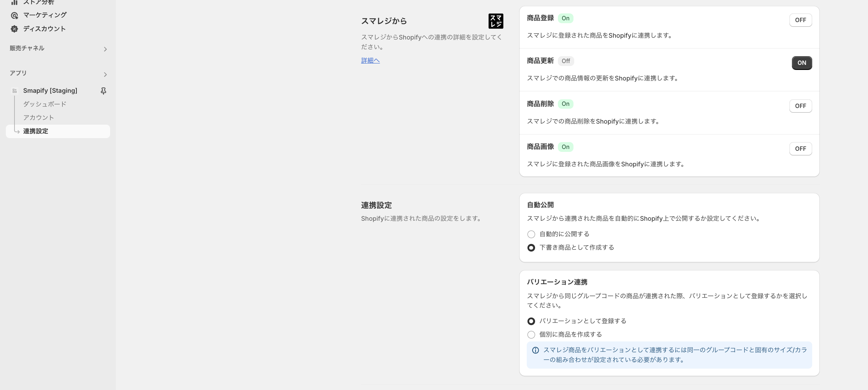Select 下書き商品として作成する radio option
The image size is (868, 390).
[x=531, y=248]
